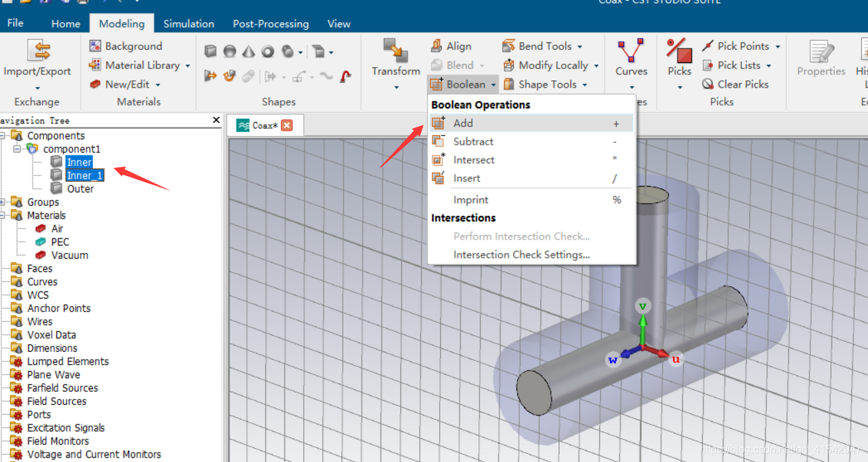The image size is (868, 462).
Task: Select the Extrude shape tool
Action: click(318, 51)
